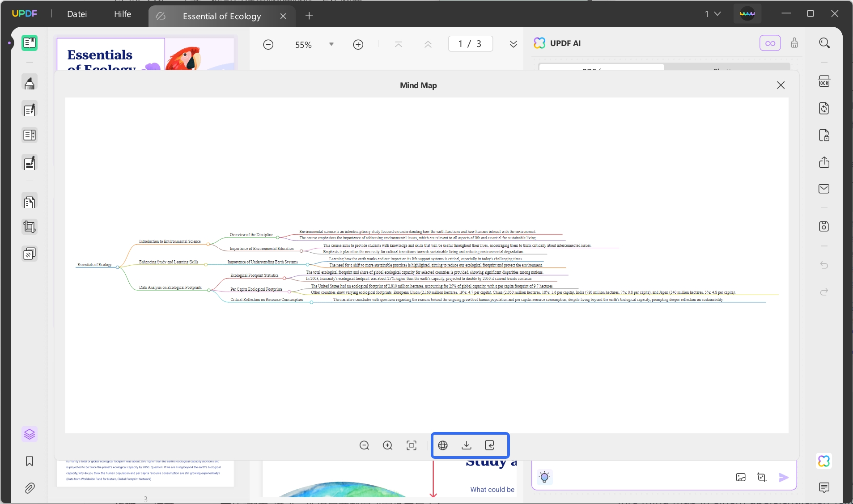Go to the first page
This screenshot has width=853, height=504.
(x=399, y=44)
